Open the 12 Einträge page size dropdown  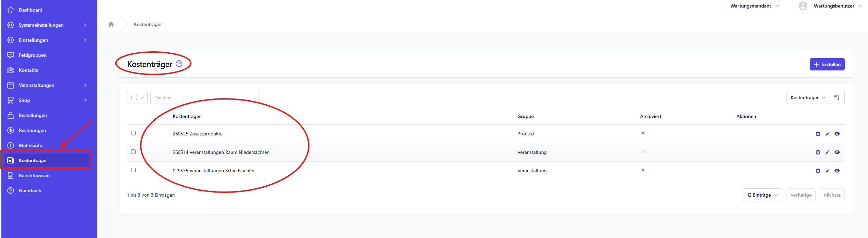(x=763, y=195)
